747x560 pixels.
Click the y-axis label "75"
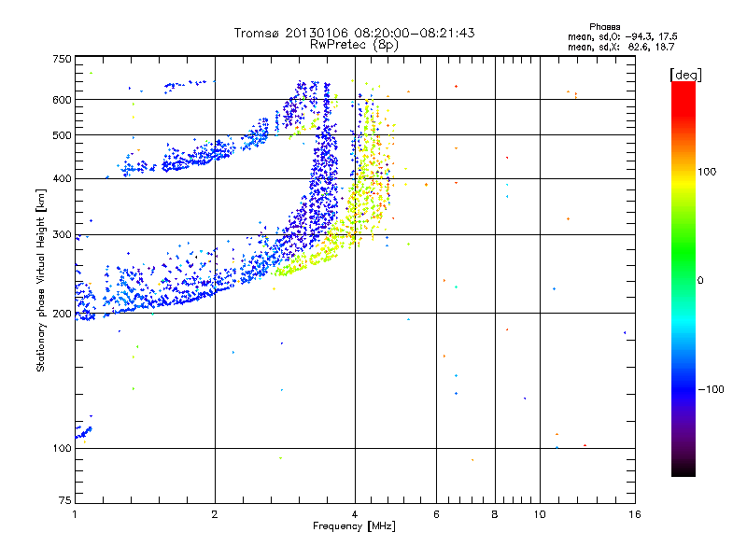click(65, 500)
